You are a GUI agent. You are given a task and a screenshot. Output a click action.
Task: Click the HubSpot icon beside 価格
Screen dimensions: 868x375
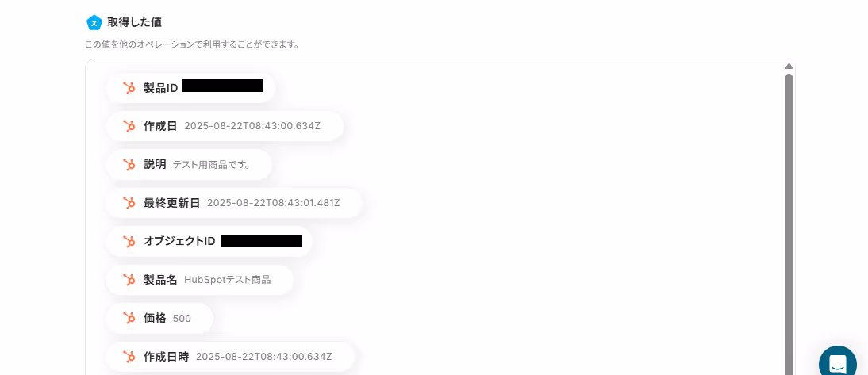click(x=129, y=318)
